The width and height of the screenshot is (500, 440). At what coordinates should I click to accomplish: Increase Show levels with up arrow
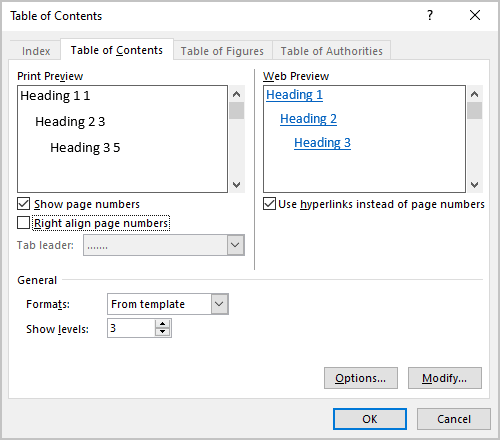163,324
